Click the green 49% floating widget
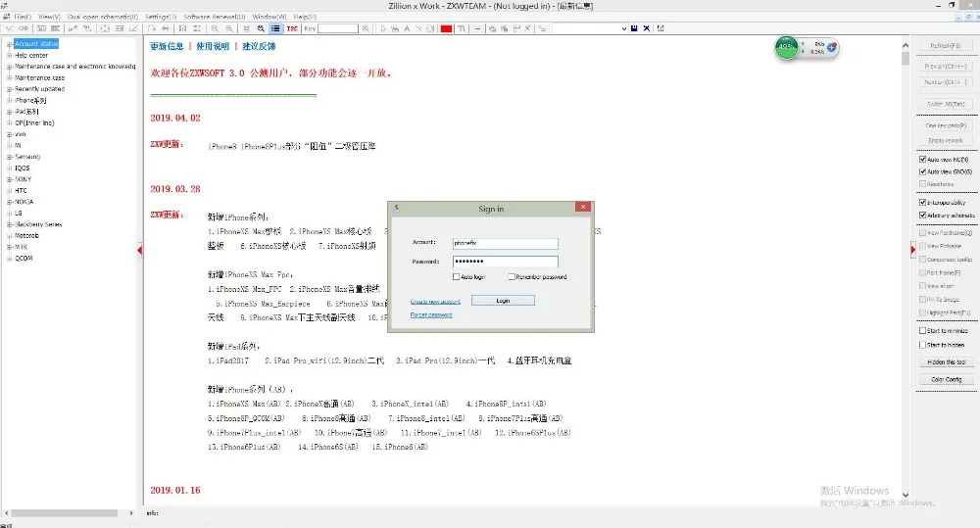The width and height of the screenshot is (980, 528). point(787,47)
